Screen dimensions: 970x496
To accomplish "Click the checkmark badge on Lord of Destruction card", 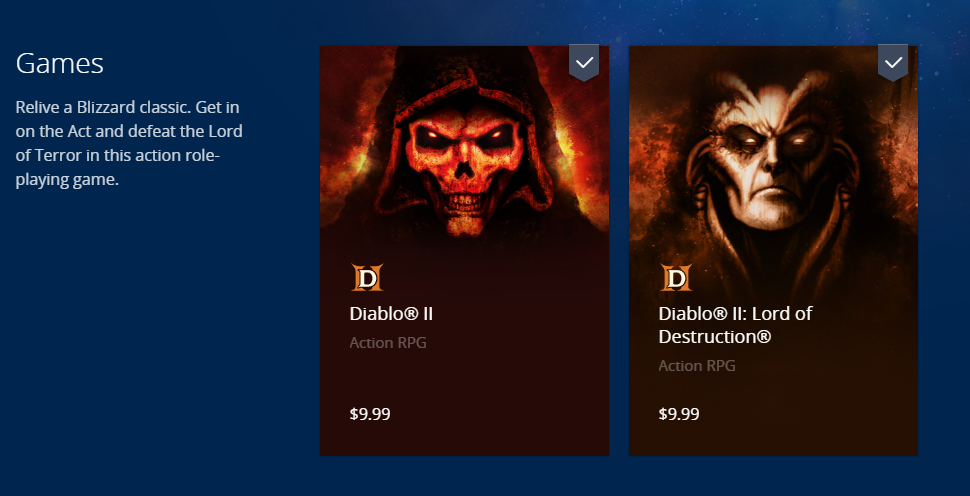I will 893,62.
